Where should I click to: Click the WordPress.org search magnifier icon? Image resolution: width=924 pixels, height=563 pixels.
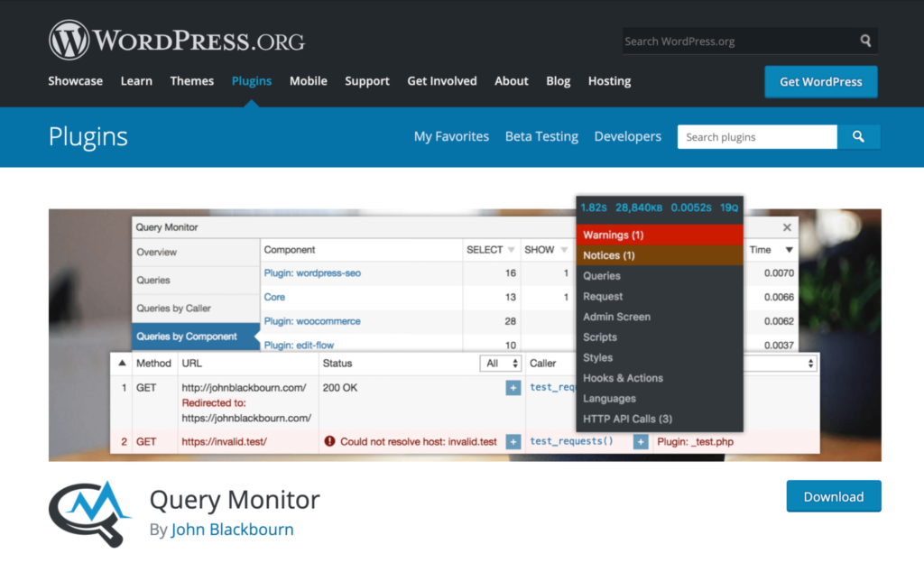point(865,41)
